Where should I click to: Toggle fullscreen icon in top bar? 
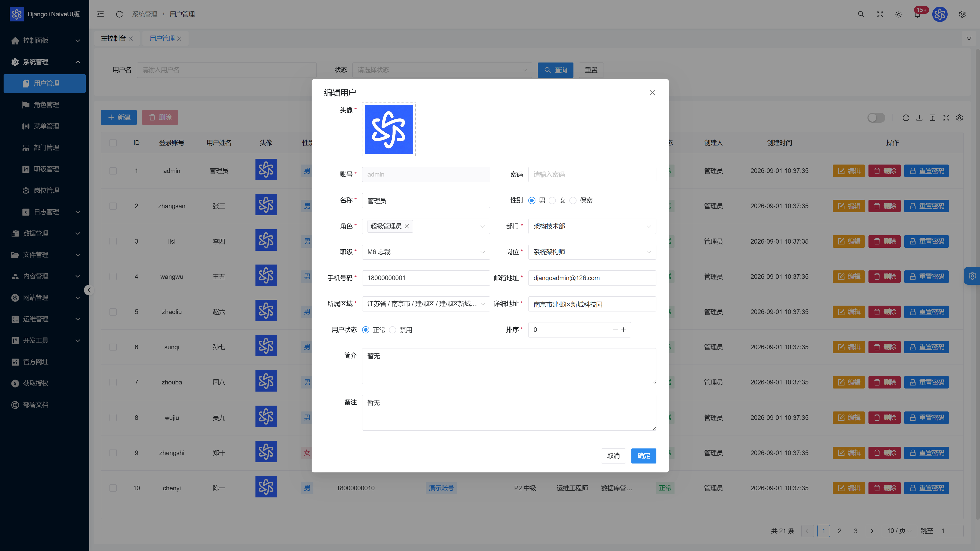(x=880, y=14)
